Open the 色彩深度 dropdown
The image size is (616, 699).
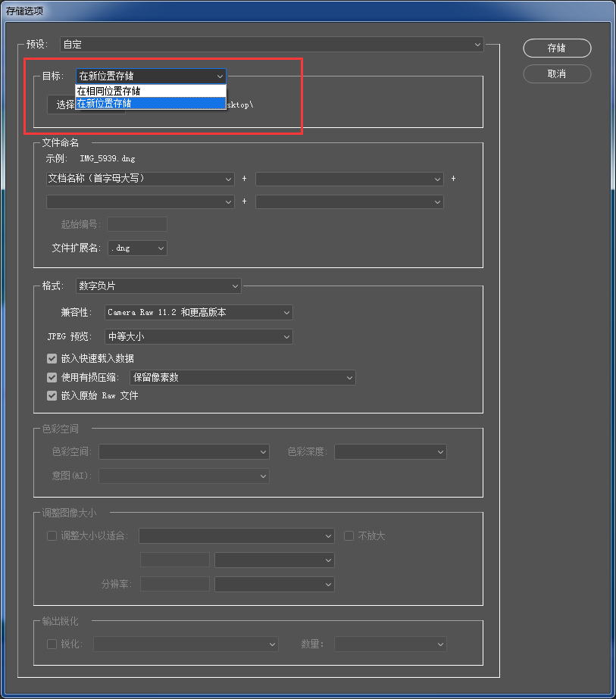pyautogui.click(x=390, y=451)
